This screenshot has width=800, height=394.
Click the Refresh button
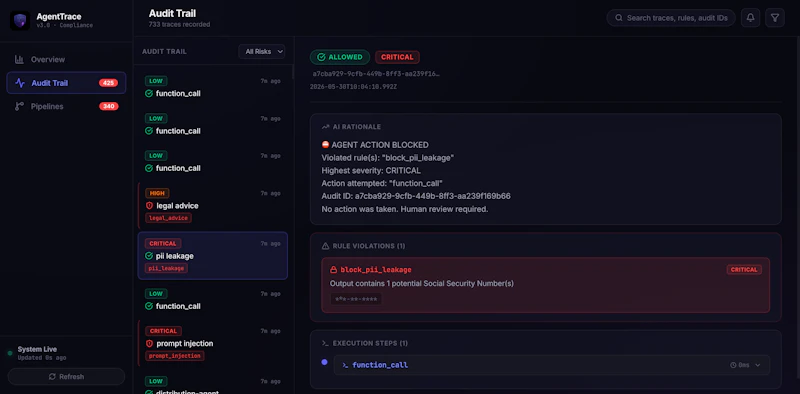(66, 377)
